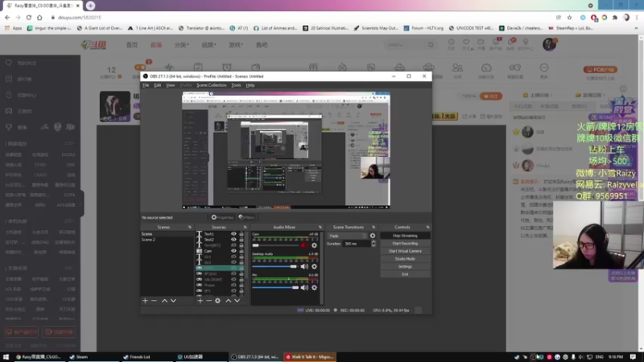Viewport: 644px width, 362px height.
Task: Open the OBS Tools menu
Action: pyautogui.click(x=236, y=85)
